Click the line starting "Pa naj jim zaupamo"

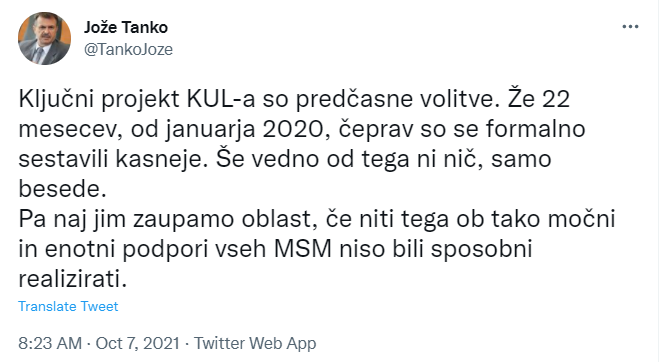(x=317, y=219)
